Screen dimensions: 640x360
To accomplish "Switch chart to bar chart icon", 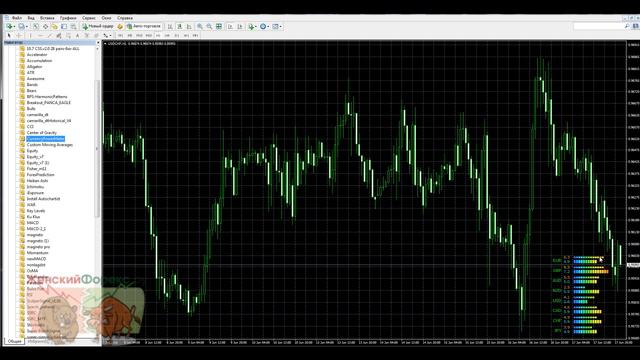I will coord(170,27).
